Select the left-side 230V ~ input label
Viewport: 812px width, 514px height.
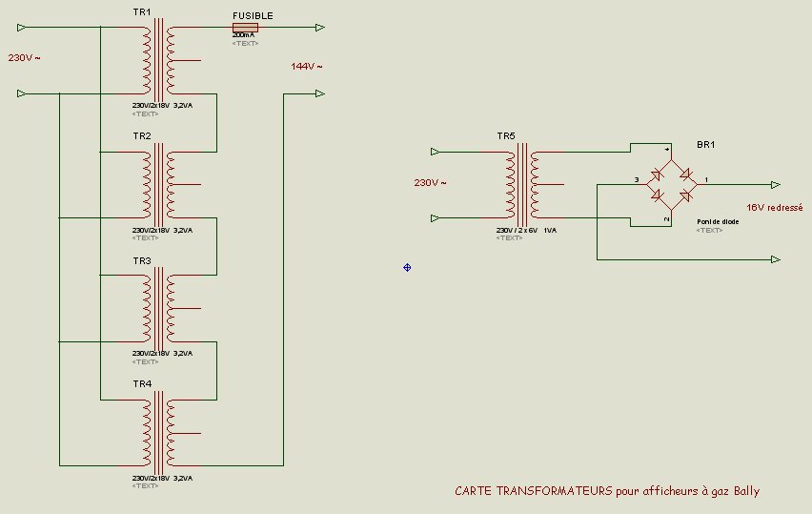[x=25, y=58]
